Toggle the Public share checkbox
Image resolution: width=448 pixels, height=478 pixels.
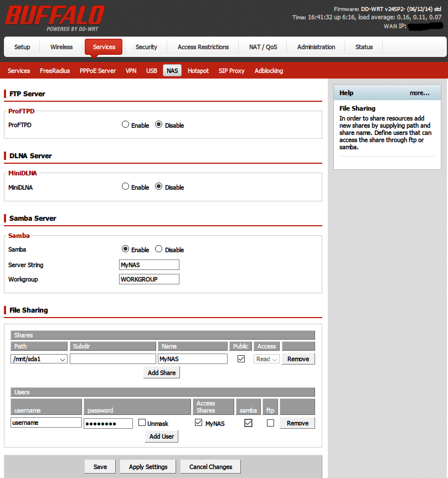(x=241, y=359)
